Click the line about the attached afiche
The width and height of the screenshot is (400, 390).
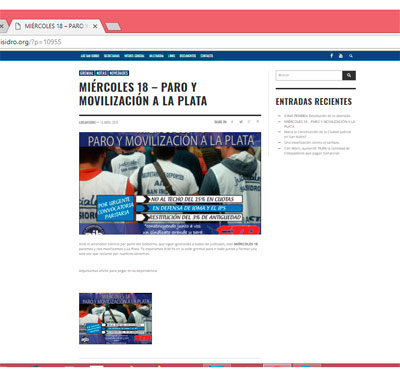[x=118, y=271]
